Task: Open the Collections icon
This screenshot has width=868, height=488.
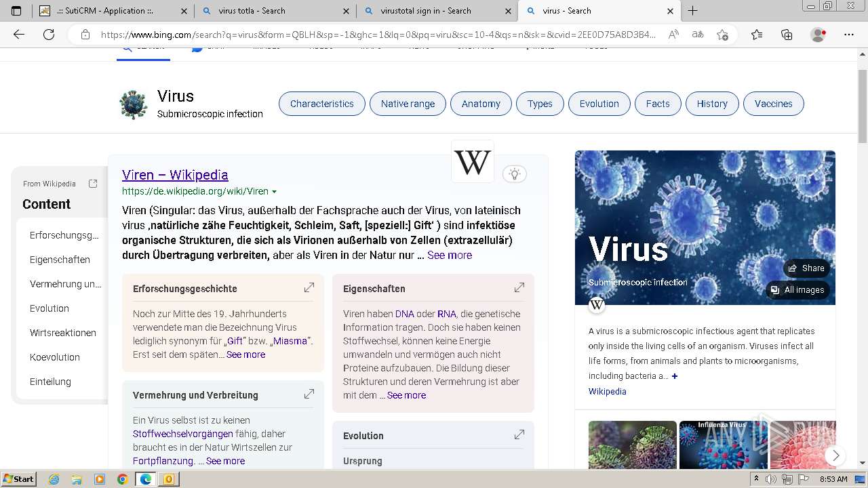Action: click(x=787, y=35)
